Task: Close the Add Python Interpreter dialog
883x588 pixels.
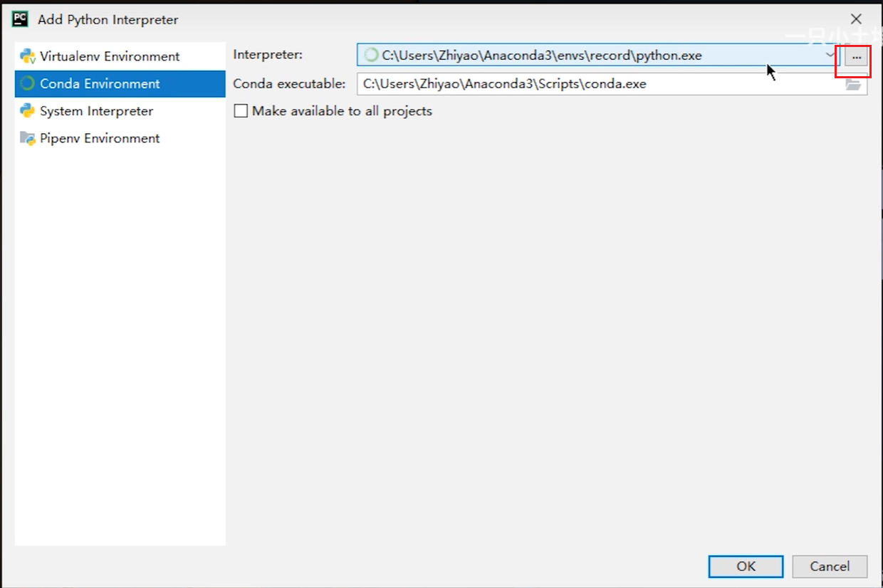Action: (856, 19)
